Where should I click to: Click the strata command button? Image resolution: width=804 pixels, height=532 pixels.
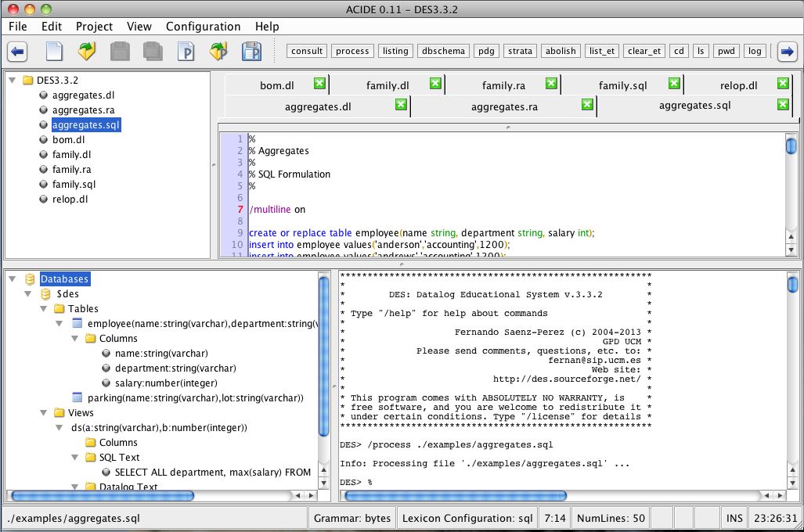pyautogui.click(x=520, y=51)
